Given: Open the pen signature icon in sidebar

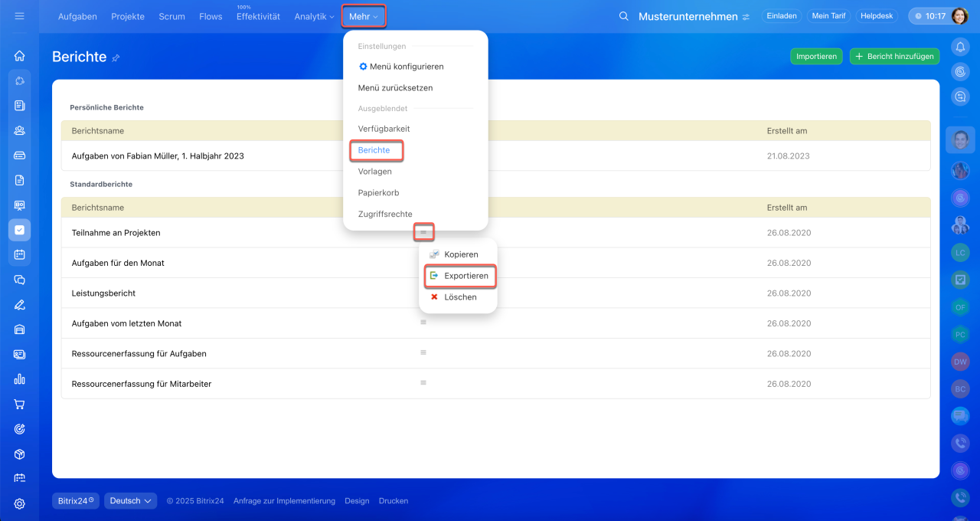Looking at the screenshot, I should (x=20, y=305).
